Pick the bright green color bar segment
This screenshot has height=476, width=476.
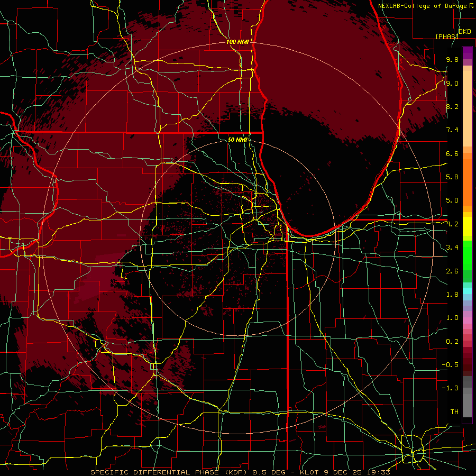click(467, 255)
